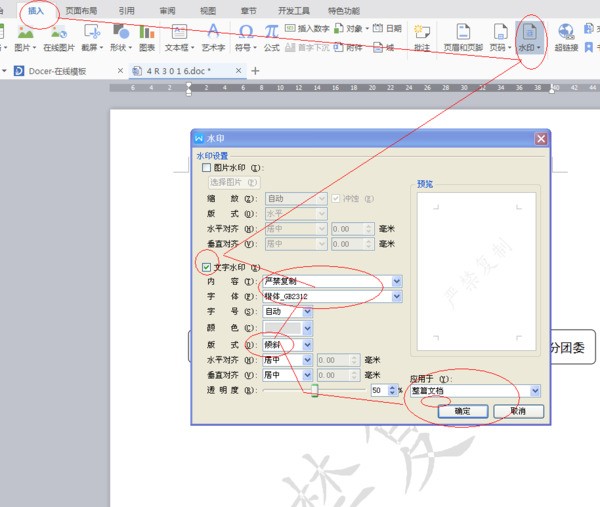Viewport: 600px width, 507px height.
Task: Select the 截屏 screenshot tool
Action: 92,37
